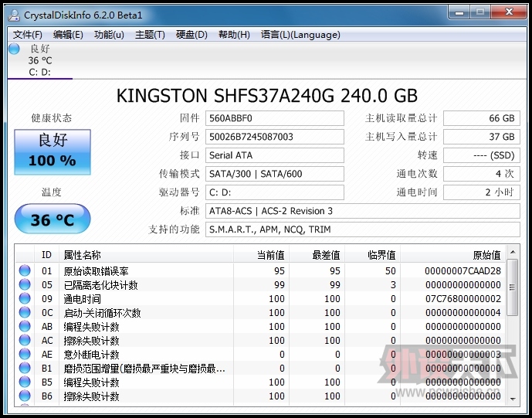Click the 36 °C temperature button
This screenshot has height=418, width=532.
pos(53,219)
